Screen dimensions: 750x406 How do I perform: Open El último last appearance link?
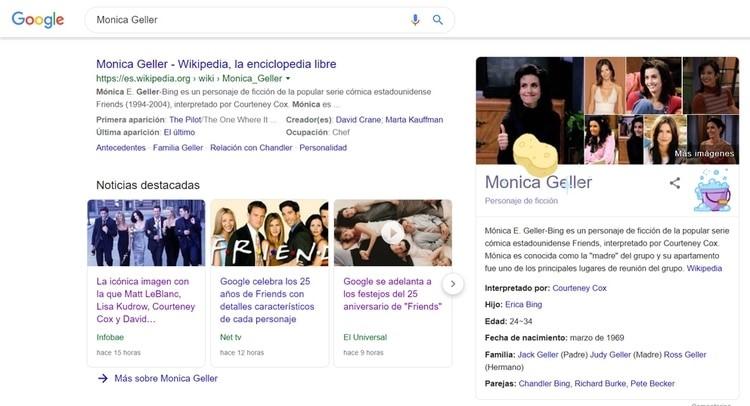pyautogui.click(x=179, y=132)
